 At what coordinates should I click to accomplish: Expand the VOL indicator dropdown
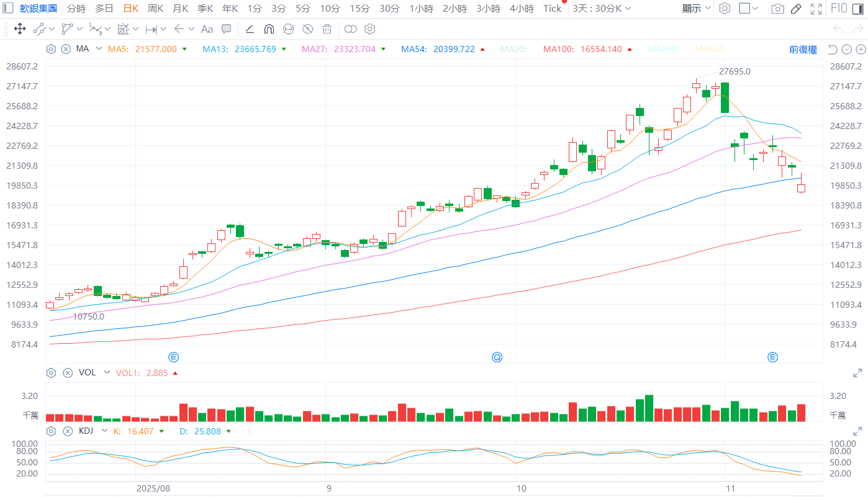pos(107,373)
